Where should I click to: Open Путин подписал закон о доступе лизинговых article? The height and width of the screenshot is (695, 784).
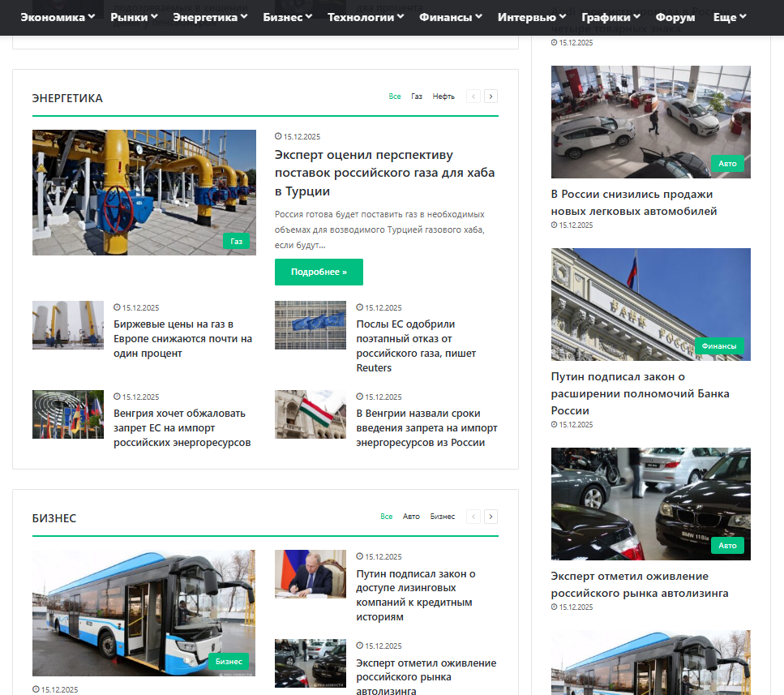[x=415, y=595]
